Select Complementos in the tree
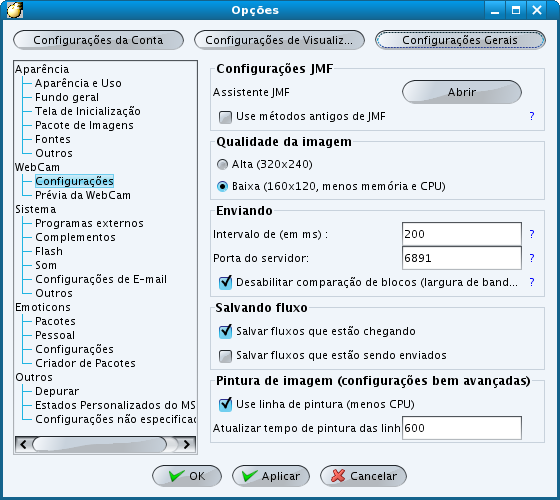This screenshot has height=500, width=560. click(75, 237)
